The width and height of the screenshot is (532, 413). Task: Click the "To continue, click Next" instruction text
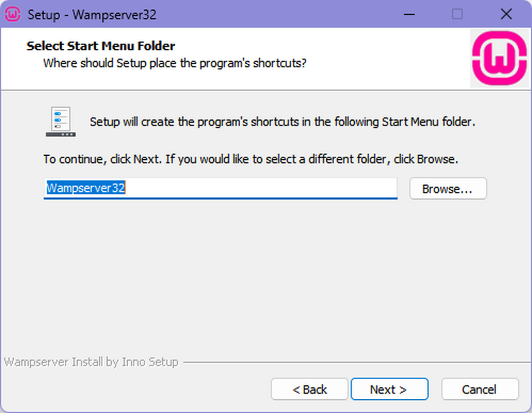point(250,159)
